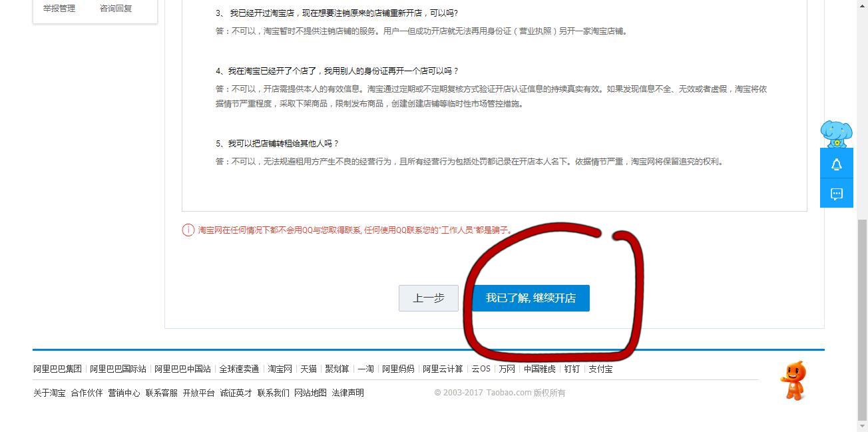Click the blue elephant mascot icon
This screenshot has height=432, width=868.
click(836, 134)
